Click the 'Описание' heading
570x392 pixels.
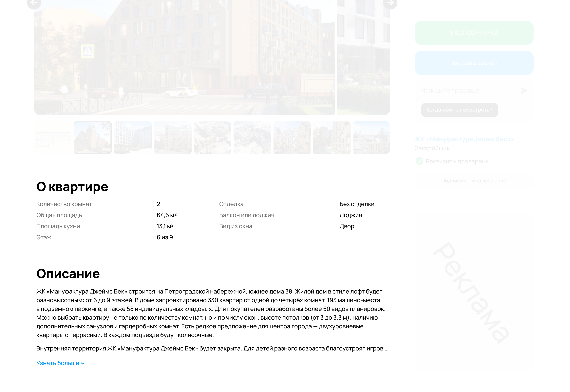[x=68, y=274]
